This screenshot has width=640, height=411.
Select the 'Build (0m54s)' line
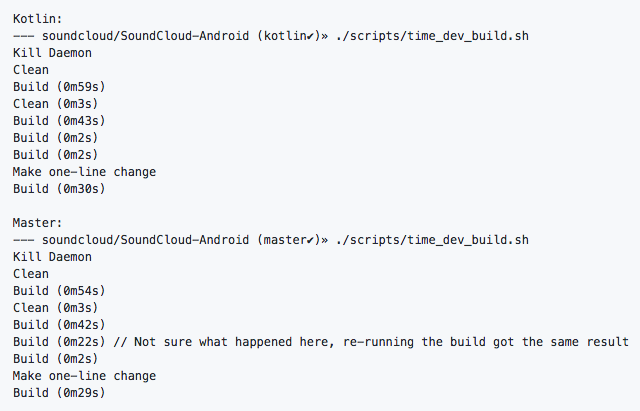click(59, 291)
